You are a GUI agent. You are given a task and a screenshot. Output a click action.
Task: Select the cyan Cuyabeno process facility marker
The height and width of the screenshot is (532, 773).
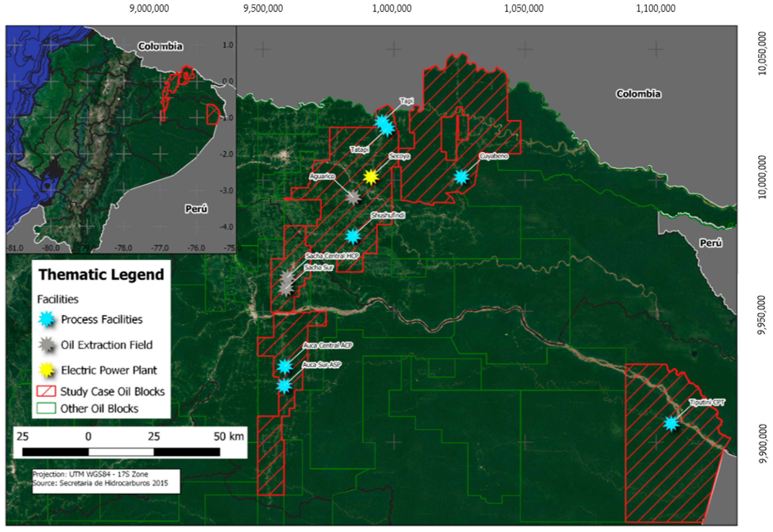[461, 177]
